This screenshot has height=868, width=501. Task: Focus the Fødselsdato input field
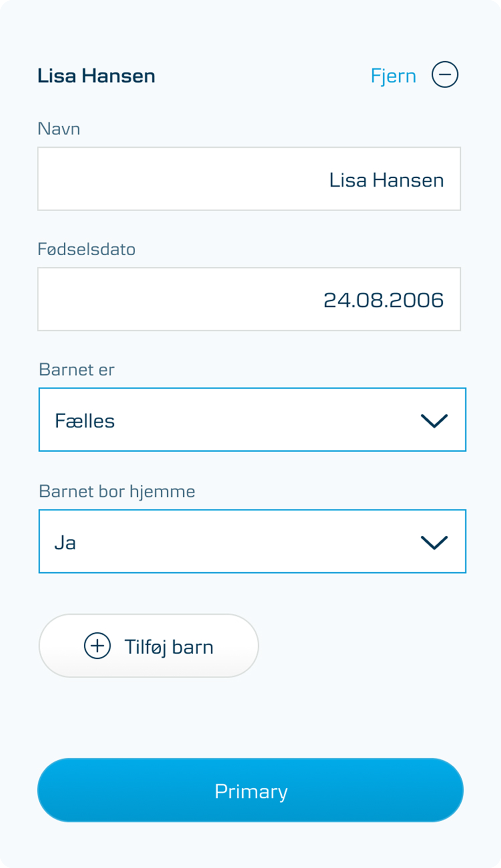[249, 299]
